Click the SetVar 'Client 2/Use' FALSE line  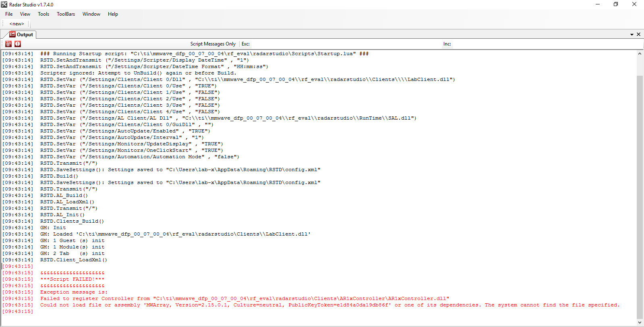(x=130, y=99)
